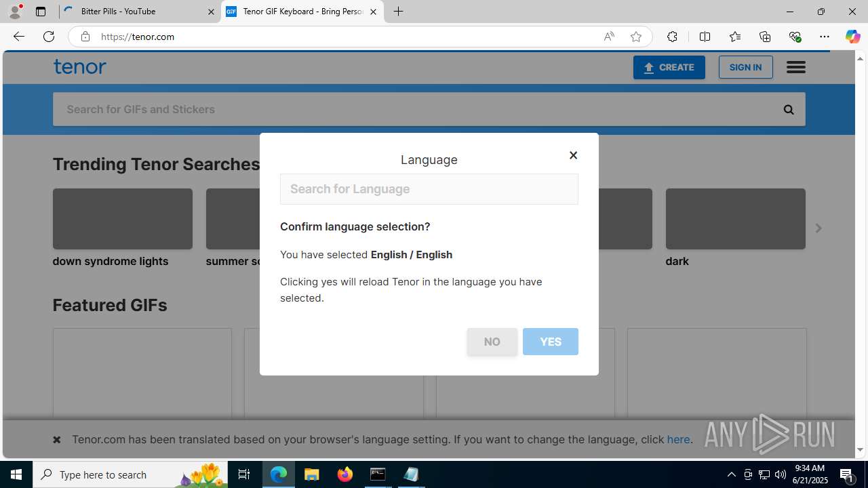
Task: Click the CREATE upload button
Action: [x=669, y=67]
